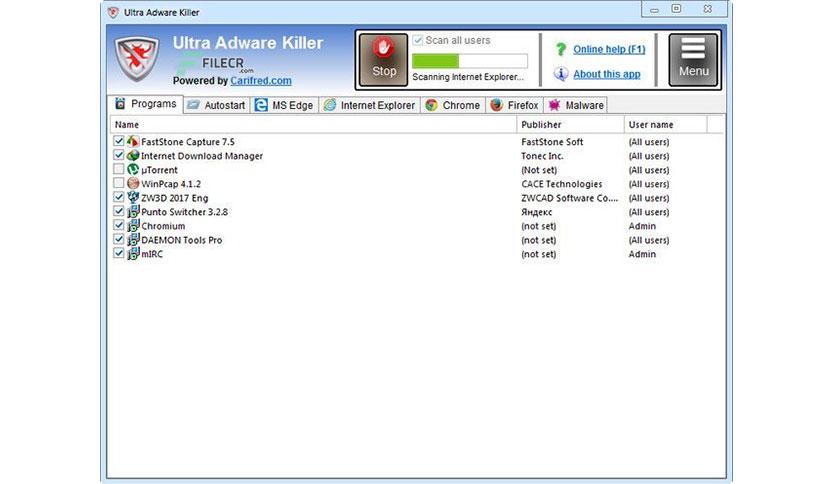The width and height of the screenshot is (836, 484).
Task: Check the WinPcap 4.1.2 checkbox
Action: tap(118, 183)
